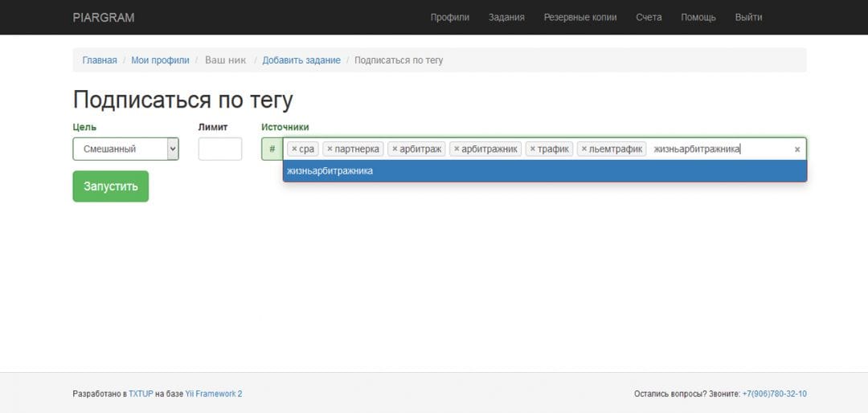Log out using 'Выйти'
This screenshot has height=413, width=868.
point(748,17)
